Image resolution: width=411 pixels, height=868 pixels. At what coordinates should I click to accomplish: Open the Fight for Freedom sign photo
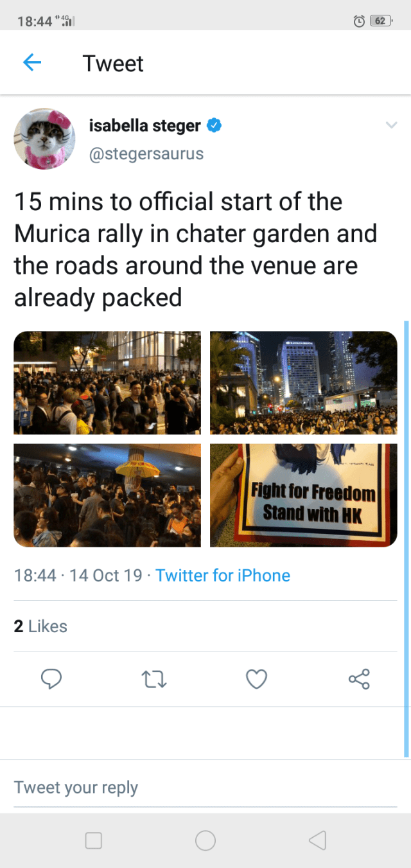304,495
